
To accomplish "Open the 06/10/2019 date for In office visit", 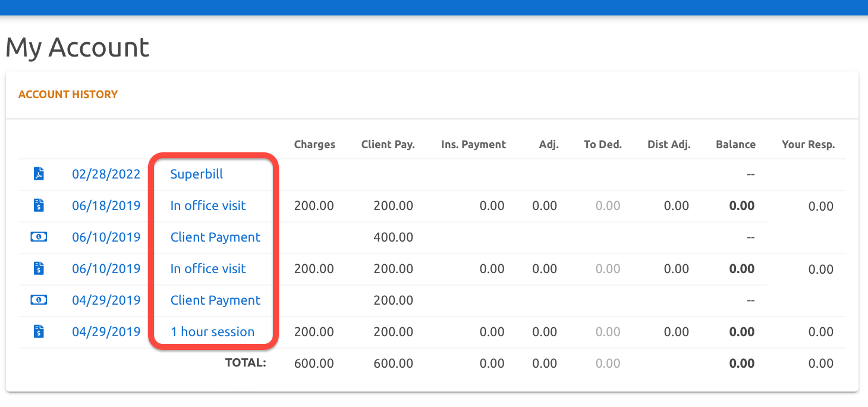I will tap(106, 268).
